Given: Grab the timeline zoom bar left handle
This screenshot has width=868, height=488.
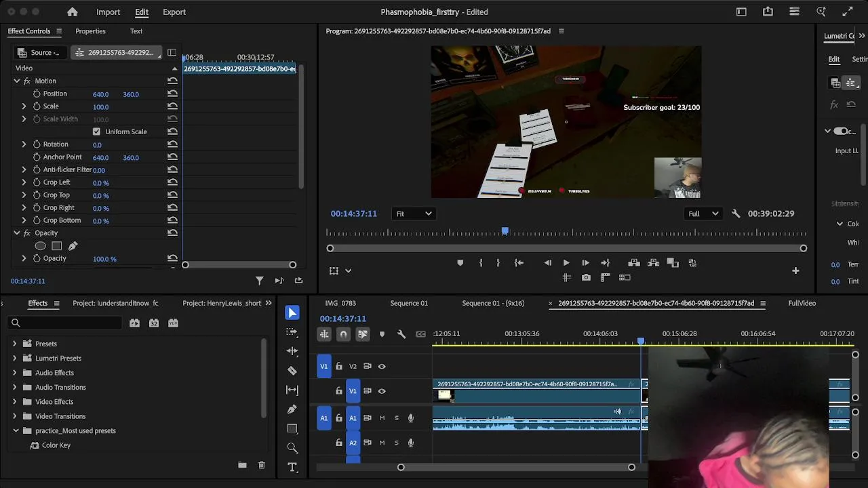Looking at the screenshot, I should pyautogui.click(x=401, y=467).
